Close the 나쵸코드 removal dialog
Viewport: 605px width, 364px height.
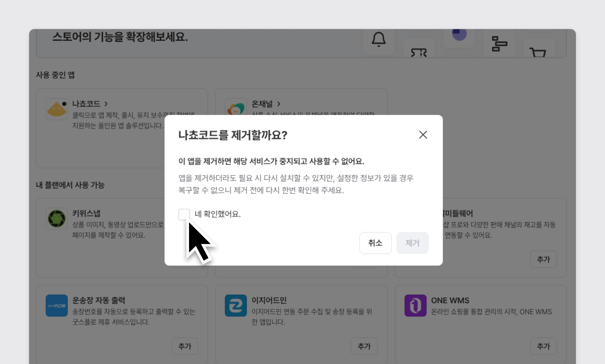click(423, 135)
